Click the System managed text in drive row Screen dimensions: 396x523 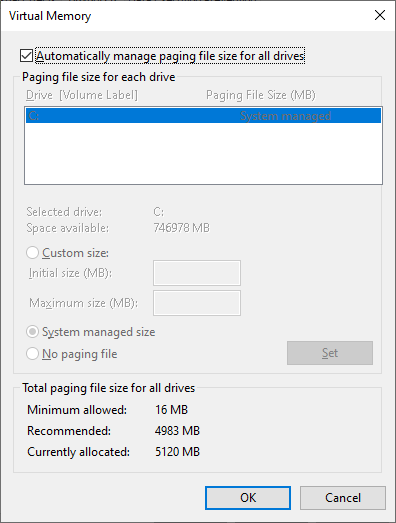coord(286,116)
